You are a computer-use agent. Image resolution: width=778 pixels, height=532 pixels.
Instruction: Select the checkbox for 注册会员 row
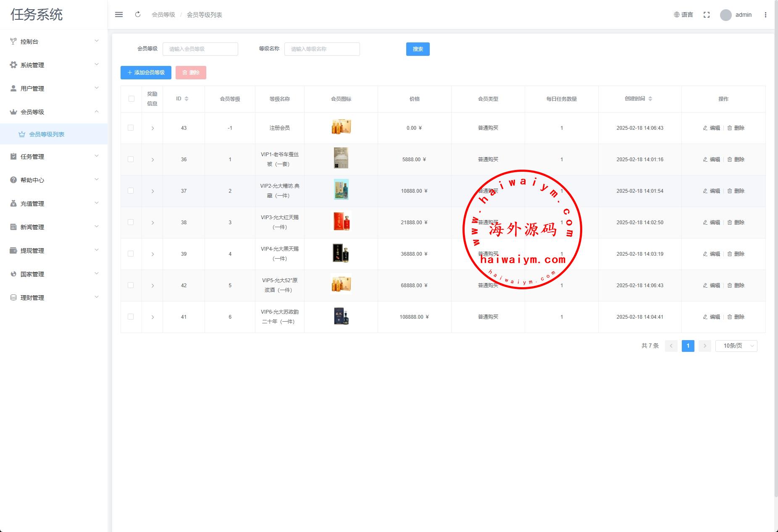131,128
